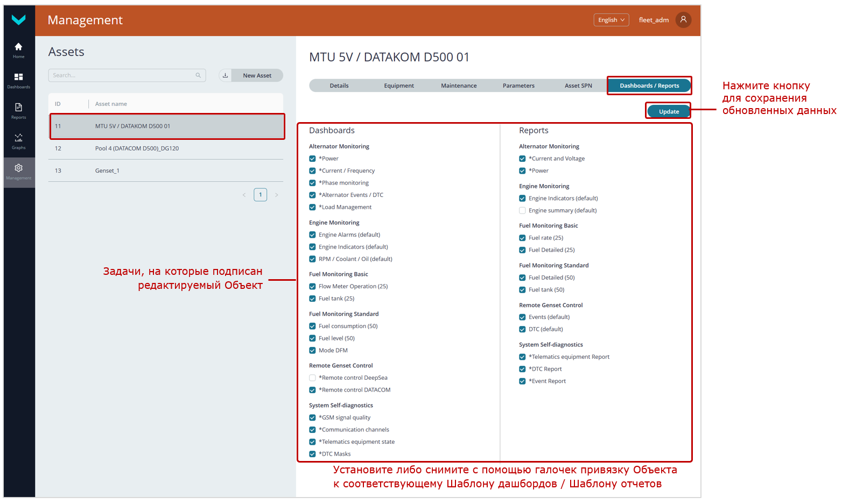Open Graphs in the sidebar
This screenshot has width=842, height=504.
[x=18, y=138]
